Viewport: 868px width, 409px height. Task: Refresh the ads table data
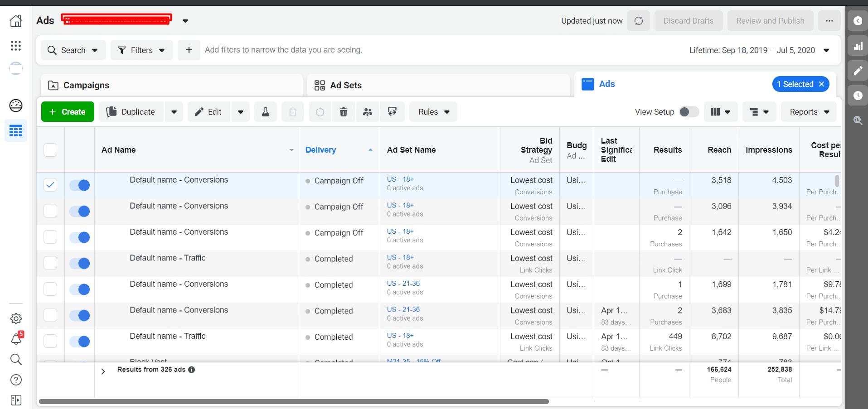639,21
